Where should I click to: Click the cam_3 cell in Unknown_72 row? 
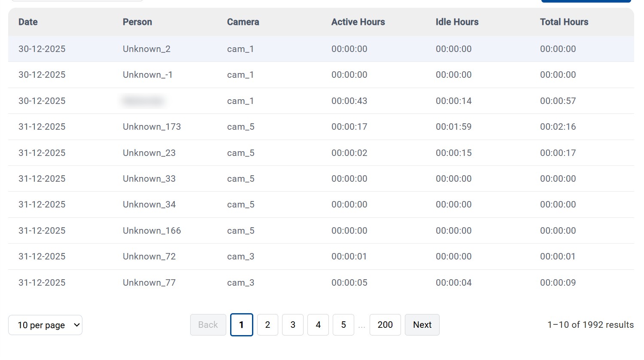pyautogui.click(x=241, y=256)
